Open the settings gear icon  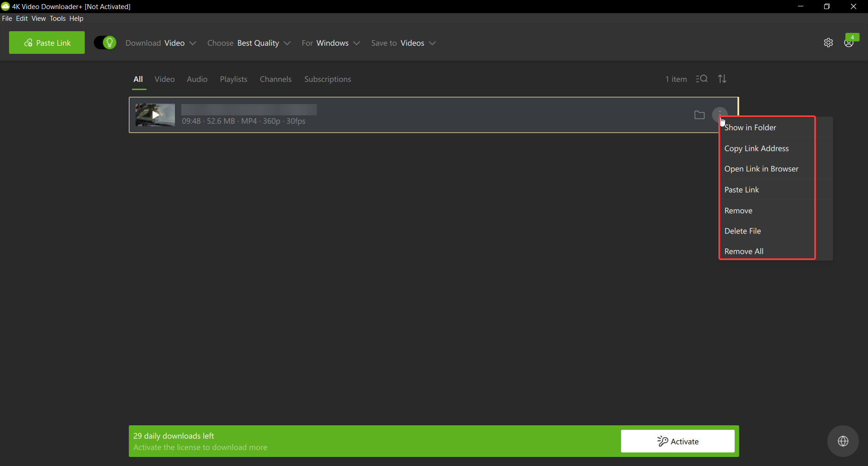[828, 43]
